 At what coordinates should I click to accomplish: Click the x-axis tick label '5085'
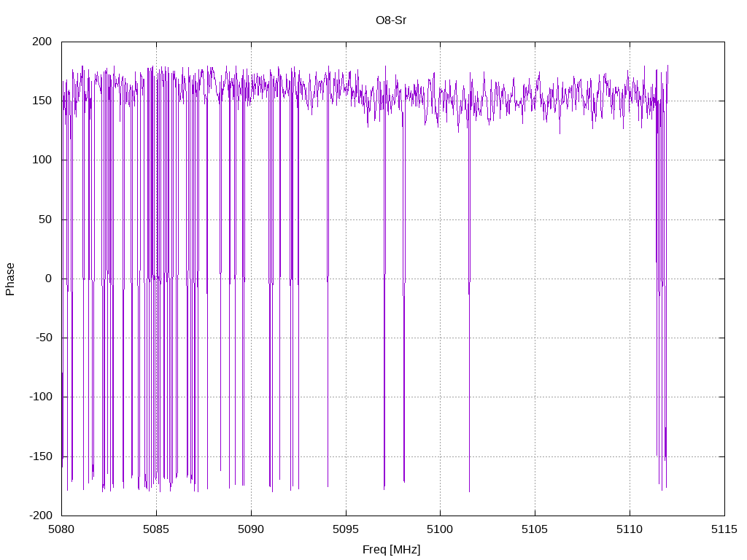156,529
